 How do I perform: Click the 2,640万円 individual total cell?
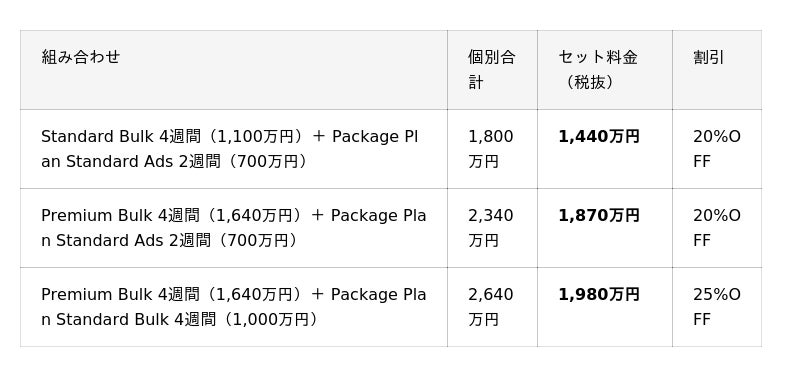[x=492, y=307]
